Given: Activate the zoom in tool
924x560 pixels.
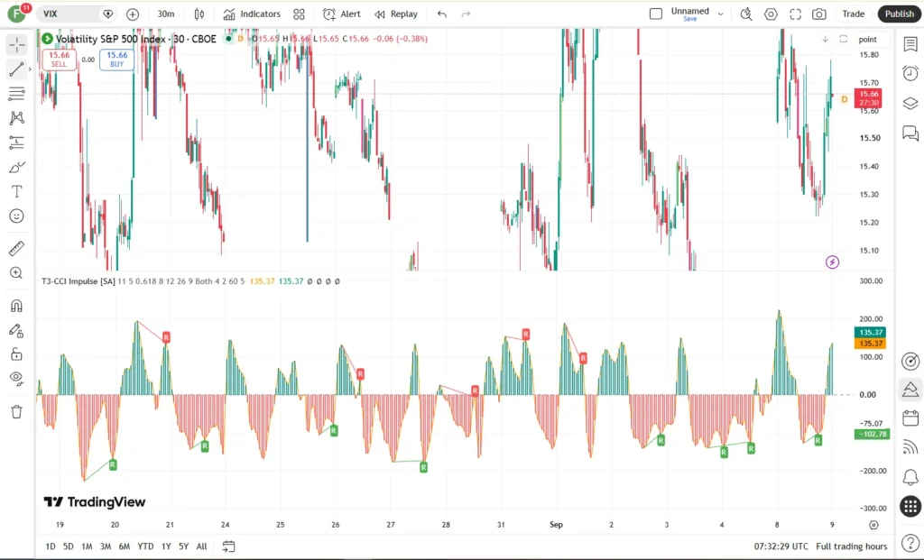Looking at the screenshot, I should click(16, 272).
